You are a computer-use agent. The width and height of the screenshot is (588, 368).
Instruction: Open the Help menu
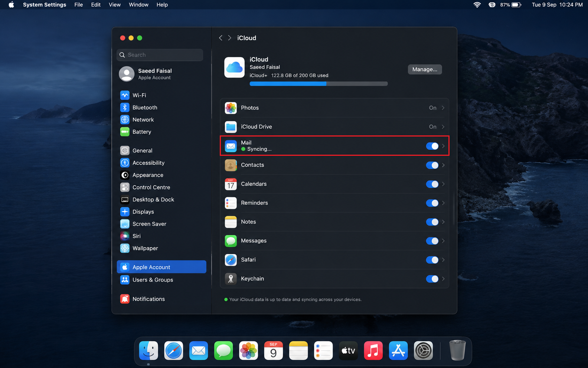pyautogui.click(x=162, y=5)
